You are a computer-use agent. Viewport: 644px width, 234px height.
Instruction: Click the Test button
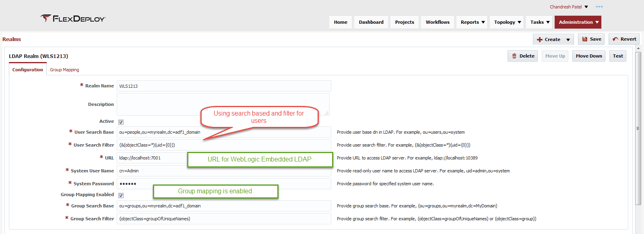pos(618,56)
